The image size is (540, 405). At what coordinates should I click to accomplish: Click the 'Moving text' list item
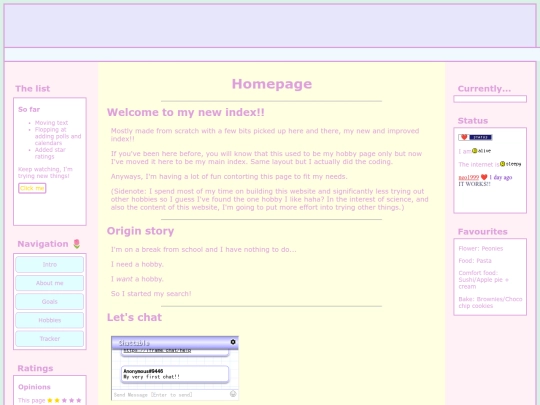coord(51,123)
